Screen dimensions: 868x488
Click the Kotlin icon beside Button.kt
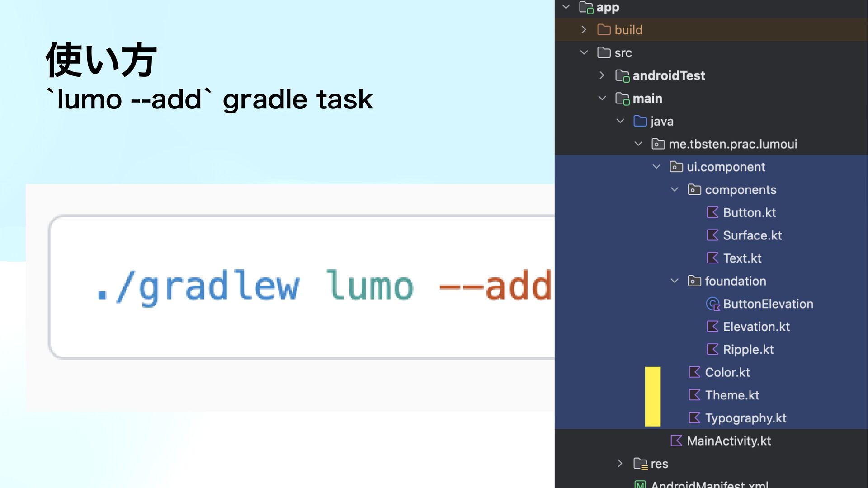pos(712,212)
